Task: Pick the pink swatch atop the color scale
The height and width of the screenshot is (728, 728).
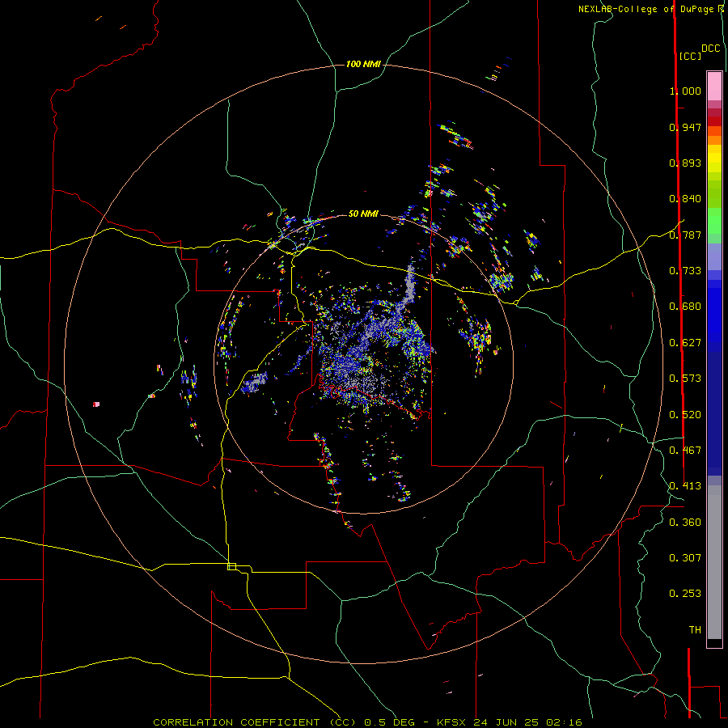Action: click(x=714, y=87)
